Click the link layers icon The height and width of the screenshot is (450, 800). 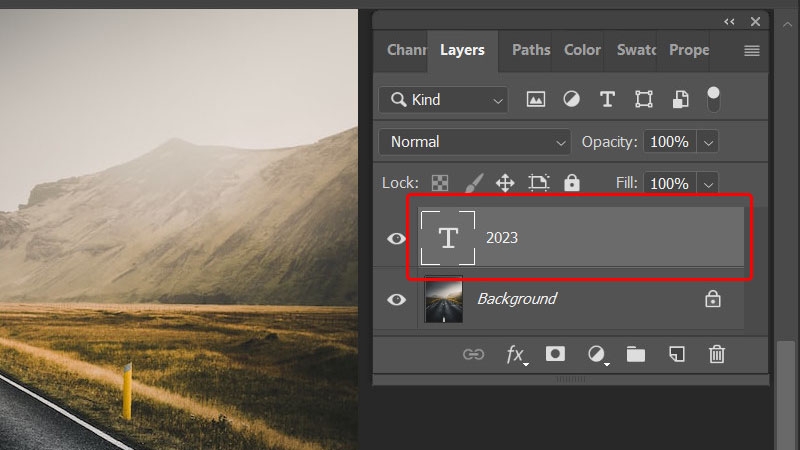pos(473,354)
